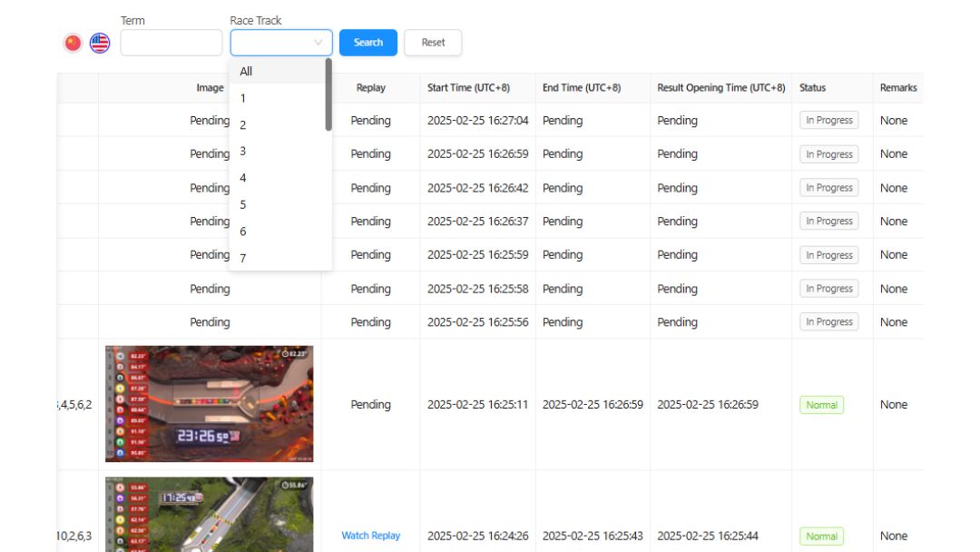Click the Race Track dropdown chevron arrow
The width and height of the screenshot is (980, 552).
coord(318,43)
